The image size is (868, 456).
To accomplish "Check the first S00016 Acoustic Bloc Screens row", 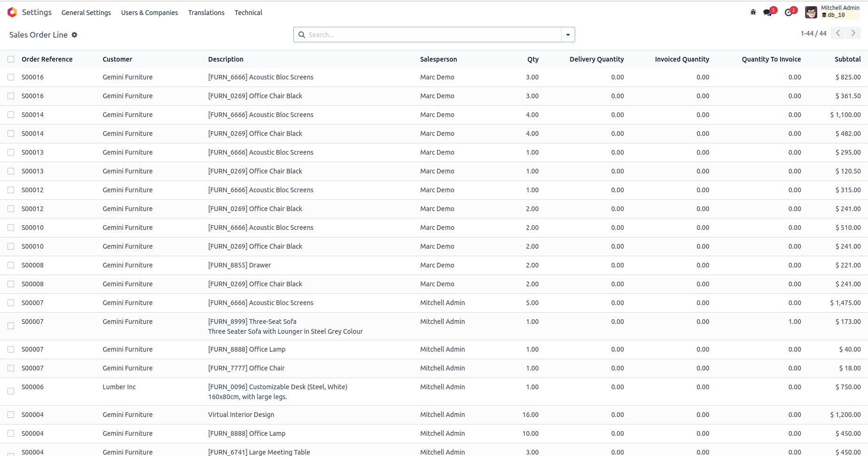I will (x=11, y=77).
